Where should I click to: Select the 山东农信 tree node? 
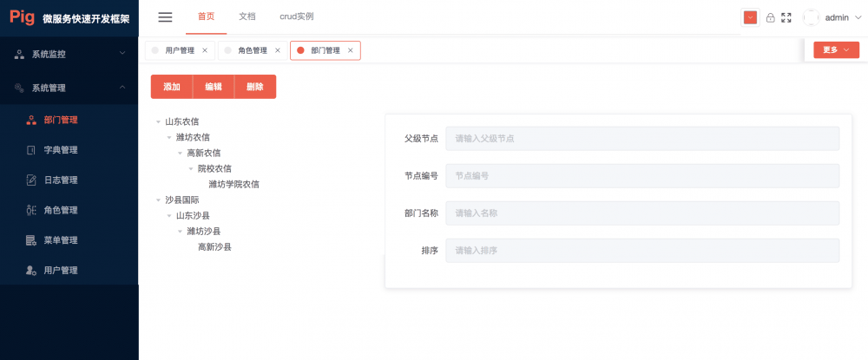click(x=181, y=121)
